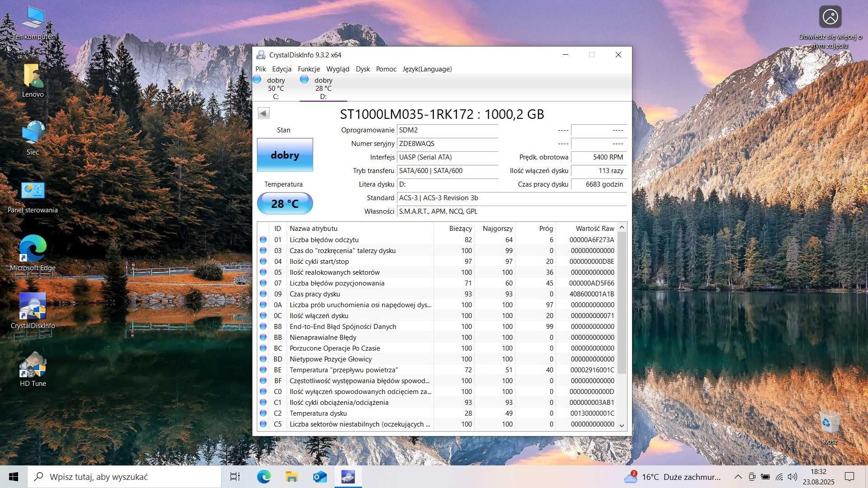Viewport: 868px width, 488px height.
Task: Click the 'dobry' health status button
Action: [285, 155]
